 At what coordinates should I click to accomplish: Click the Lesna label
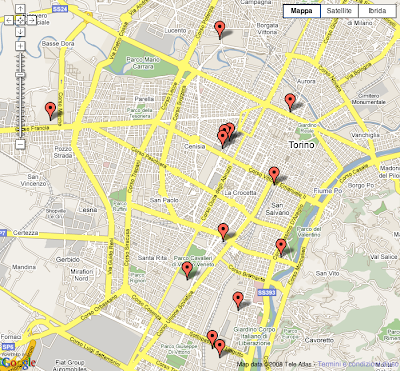[x=88, y=210]
